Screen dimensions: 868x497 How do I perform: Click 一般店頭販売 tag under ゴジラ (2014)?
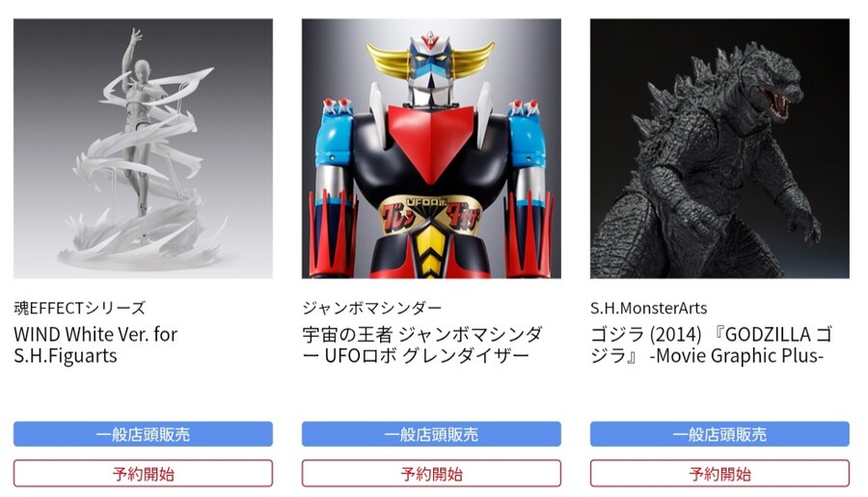click(719, 434)
